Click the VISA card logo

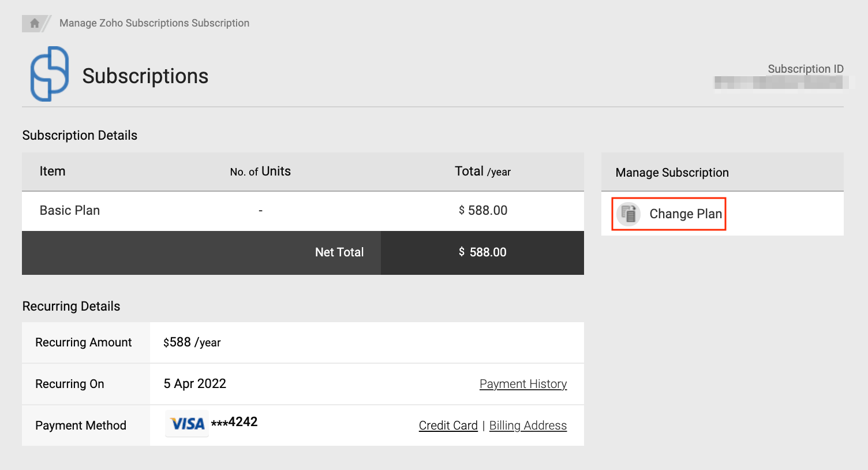[x=187, y=424]
